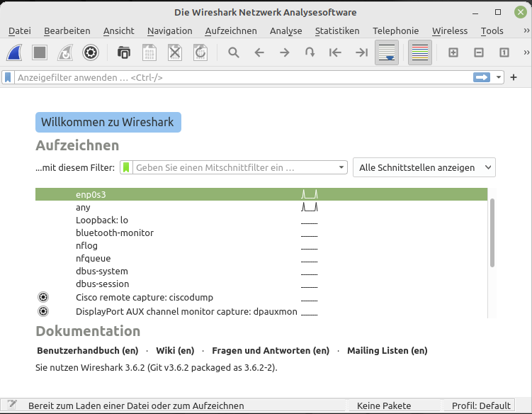Open the Telephonie menu
Screen dimensions: 532x414
point(395,31)
